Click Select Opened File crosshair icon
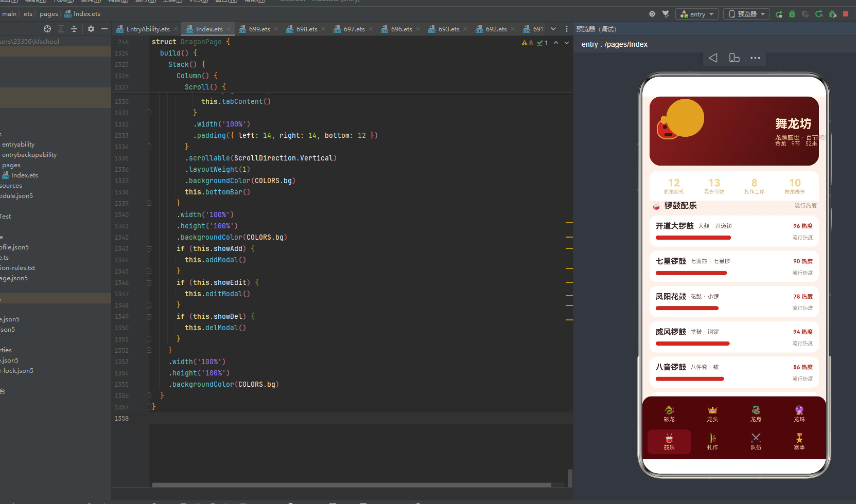This screenshot has width=856, height=504. 47,29
